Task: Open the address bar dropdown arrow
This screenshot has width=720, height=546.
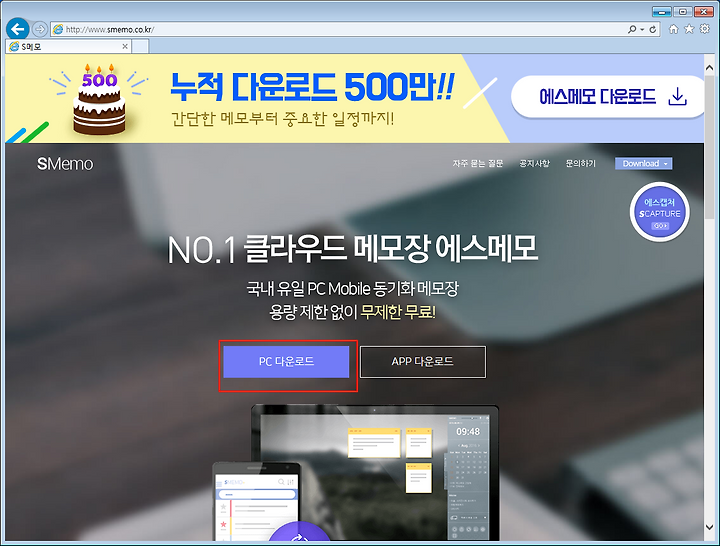Action: click(642, 29)
